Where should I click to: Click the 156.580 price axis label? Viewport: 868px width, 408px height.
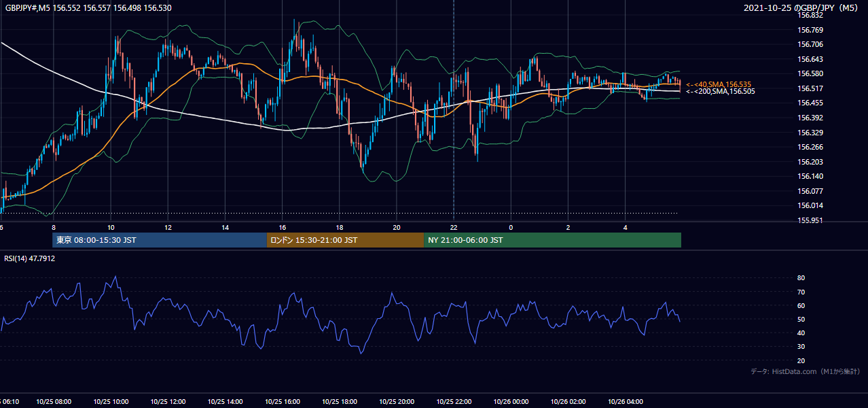810,73
